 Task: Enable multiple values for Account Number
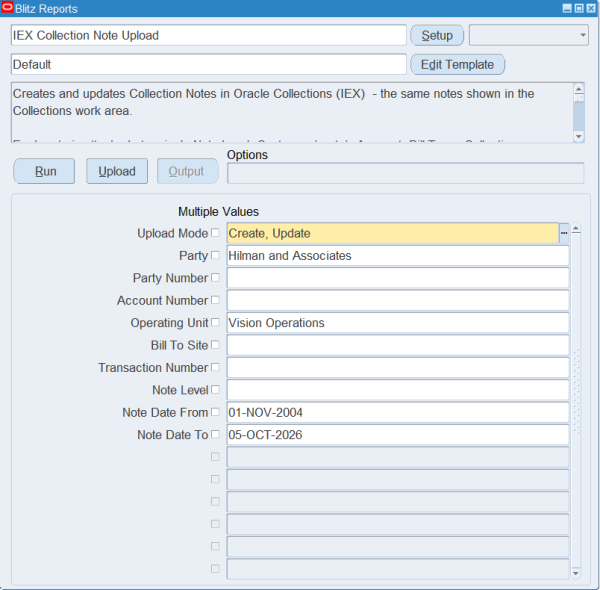tap(215, 300)
